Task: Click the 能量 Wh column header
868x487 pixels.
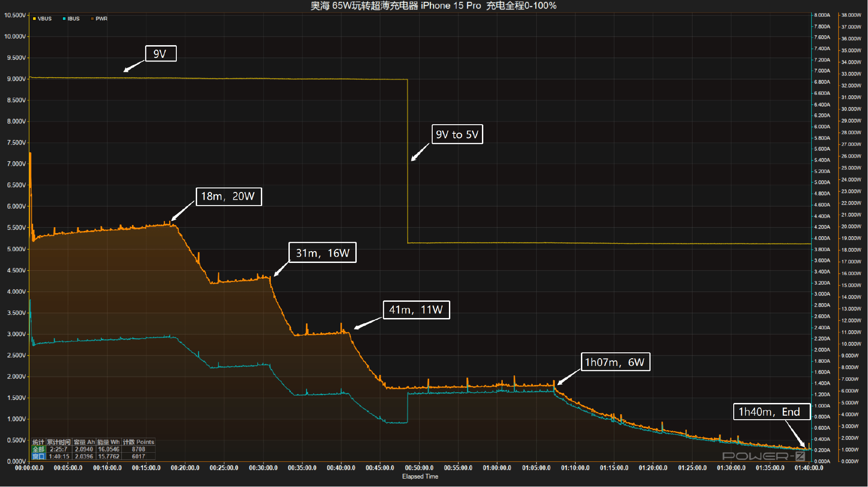Action: tap(108, 442)
